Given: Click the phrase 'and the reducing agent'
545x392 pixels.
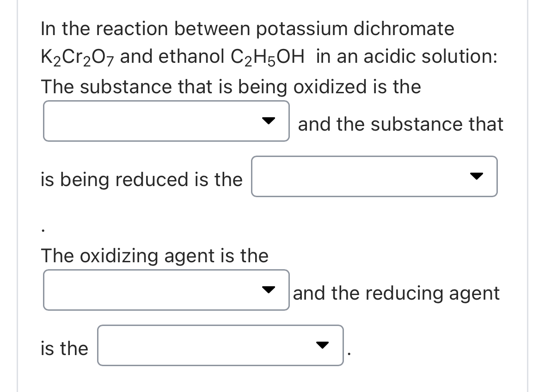Looking at the screenshot, I should [396, 293].
